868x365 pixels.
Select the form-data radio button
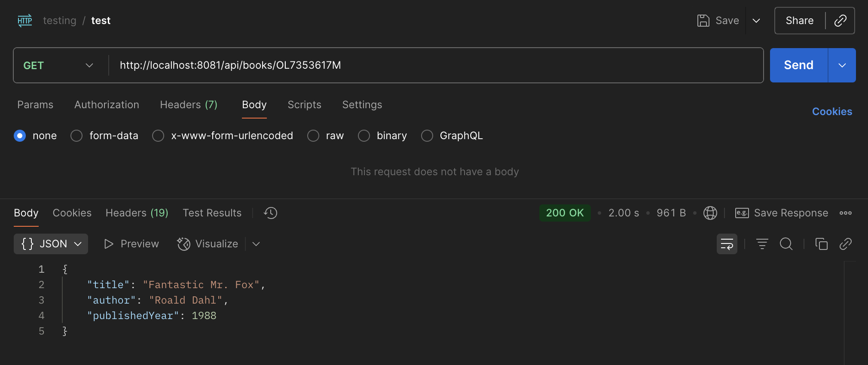point(76,136)
